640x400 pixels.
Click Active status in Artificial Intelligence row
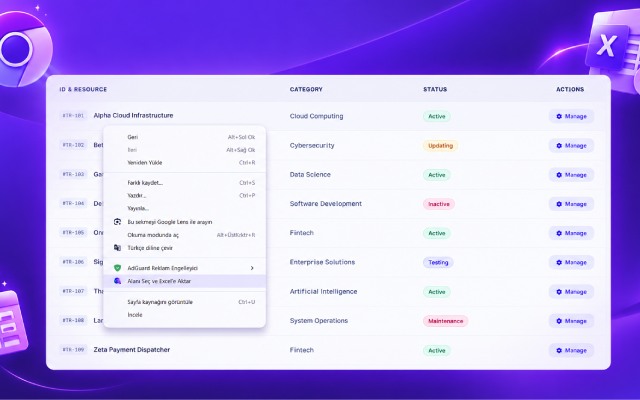tap(437, 292)
